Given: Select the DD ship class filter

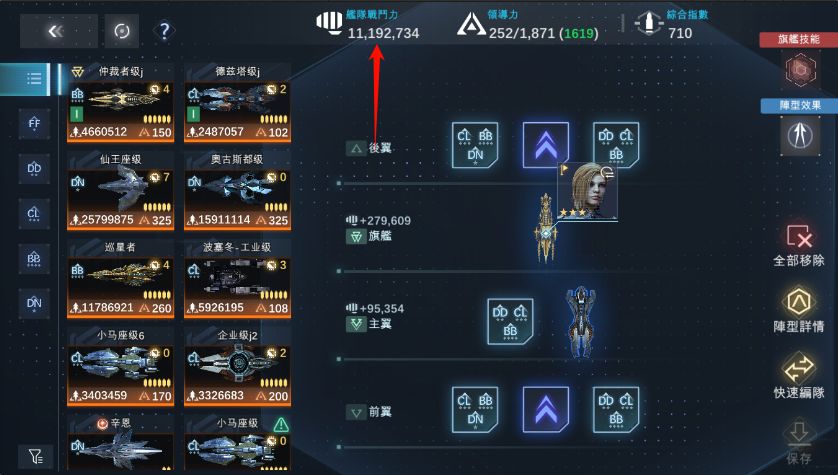Looking at the screenshot, I should tap(34, 169).
